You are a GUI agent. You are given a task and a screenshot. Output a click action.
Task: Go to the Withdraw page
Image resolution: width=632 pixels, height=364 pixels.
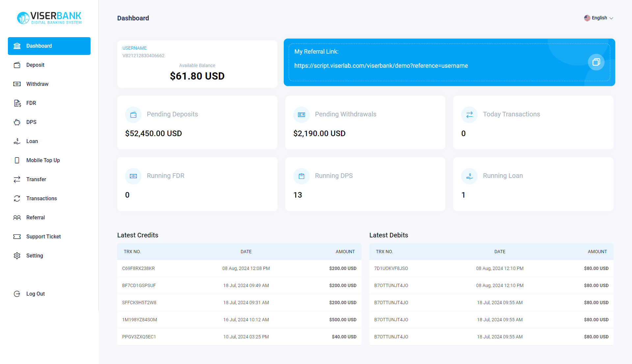tap(37, 84)
